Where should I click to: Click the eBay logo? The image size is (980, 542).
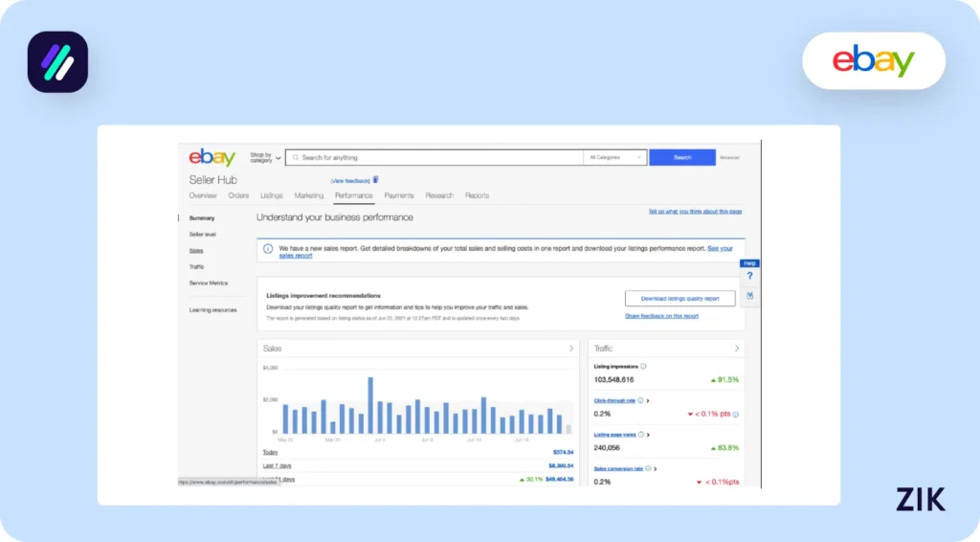tap(212, 158)
